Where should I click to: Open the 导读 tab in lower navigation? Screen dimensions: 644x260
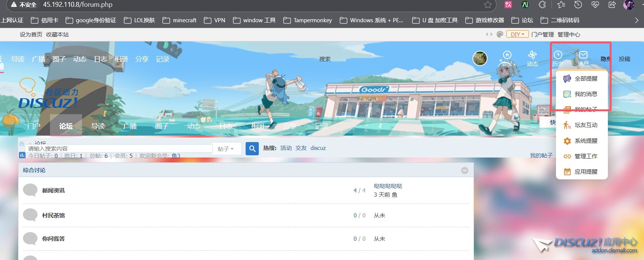pyautogui.click(x=98, y=126)
